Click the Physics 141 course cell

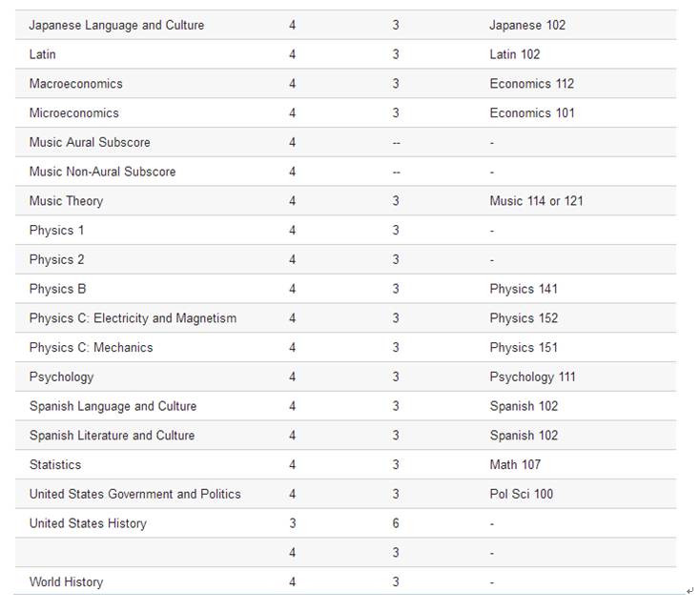click(x=524, y=289)
